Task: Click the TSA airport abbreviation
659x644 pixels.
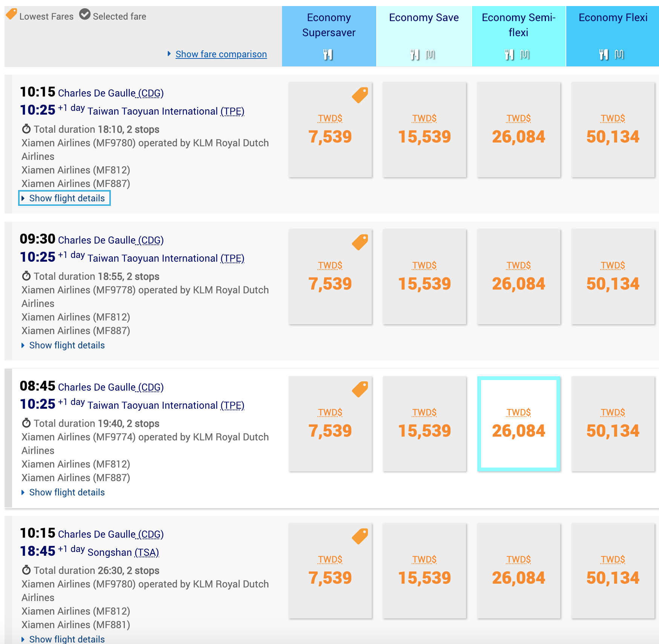Action: (x=147, y=552)
